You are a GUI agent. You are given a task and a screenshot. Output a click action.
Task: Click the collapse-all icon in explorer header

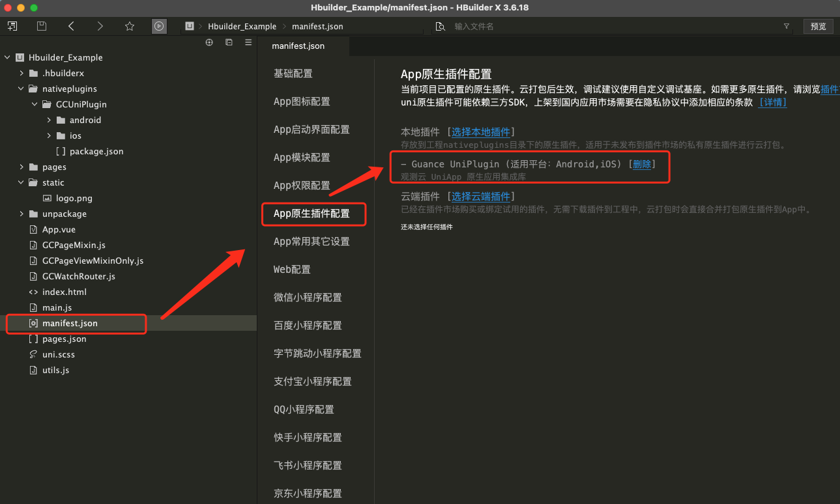click(229, 42)
